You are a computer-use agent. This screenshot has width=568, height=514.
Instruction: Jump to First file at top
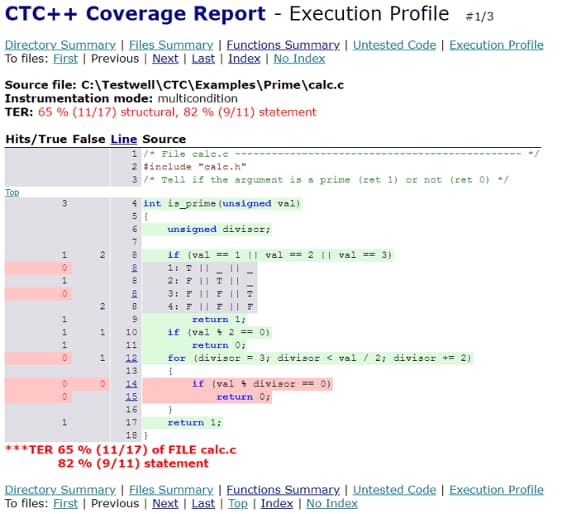point(65,59)
